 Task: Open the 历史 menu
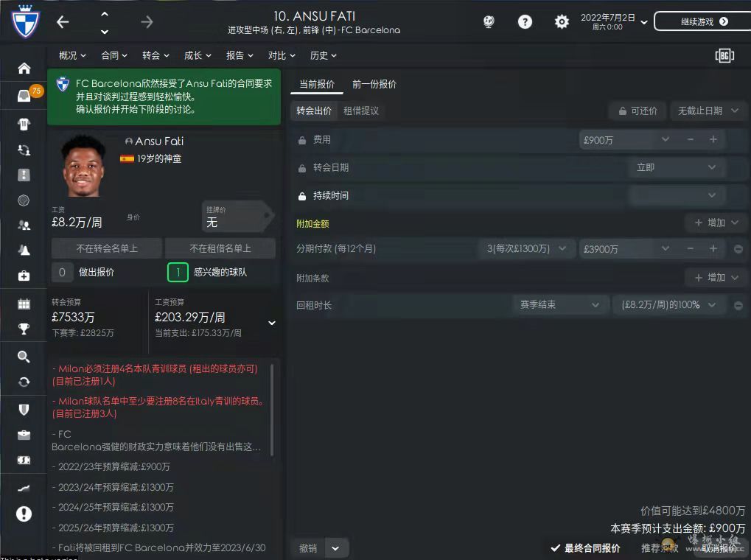click(x=324, y=55)
